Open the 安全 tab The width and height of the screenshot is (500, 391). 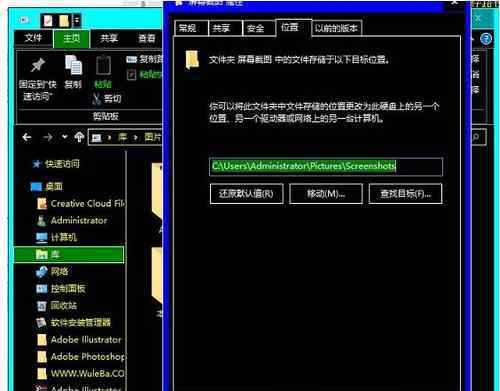(x=256, y=28)
